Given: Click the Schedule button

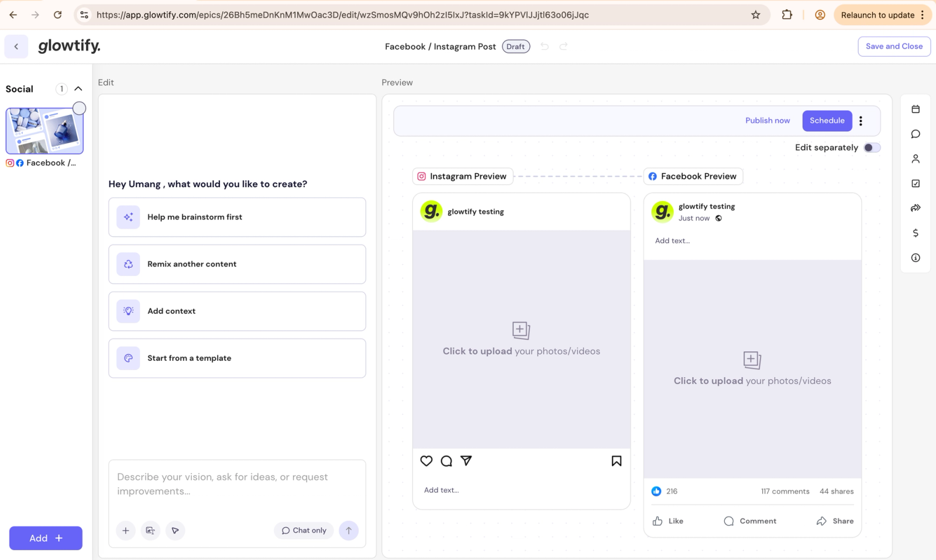Looking at the screenshot, I should pos(827,121).
